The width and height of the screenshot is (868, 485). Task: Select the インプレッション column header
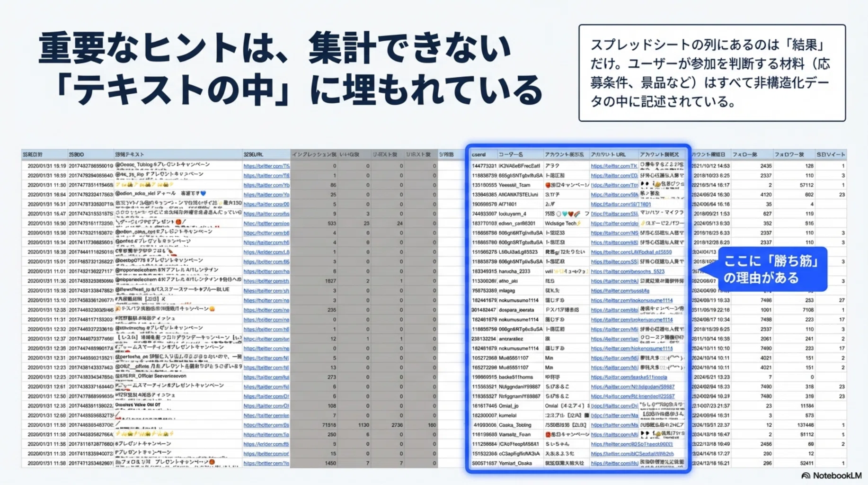(314, 154)
